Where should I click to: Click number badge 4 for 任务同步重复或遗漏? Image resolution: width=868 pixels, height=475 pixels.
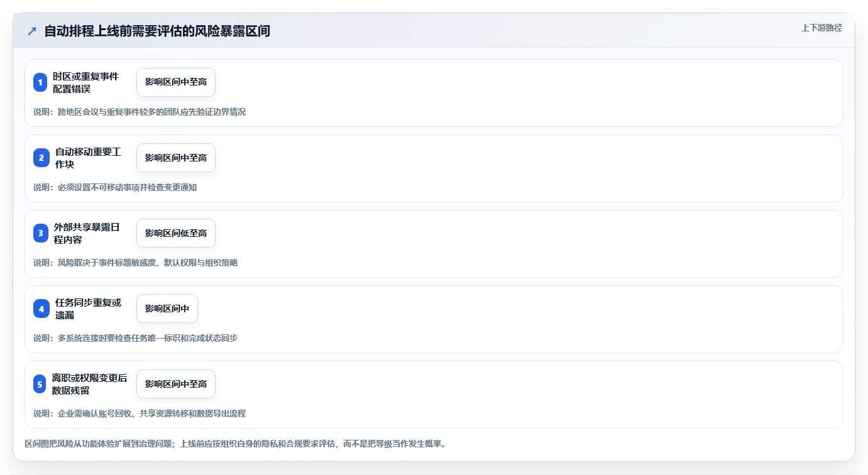coord(41,308)
